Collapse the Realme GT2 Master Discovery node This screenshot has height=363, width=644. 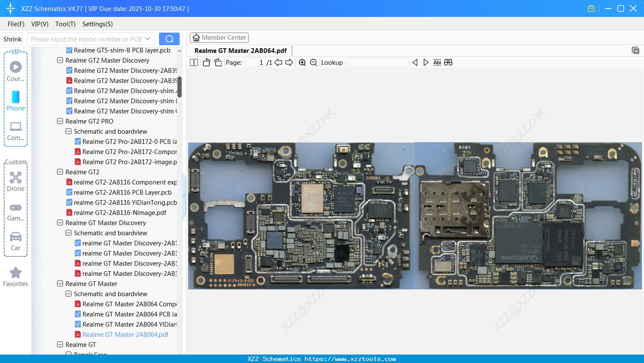click(60, 60)
